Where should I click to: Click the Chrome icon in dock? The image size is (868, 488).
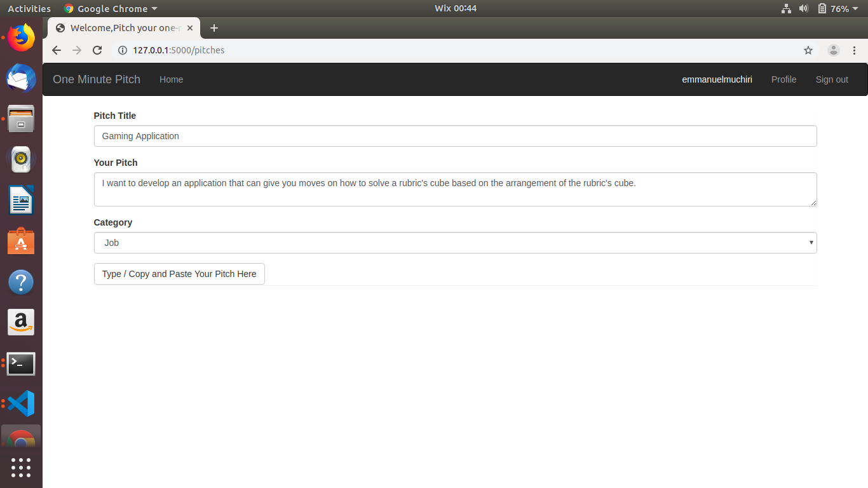click(x=21, y=438)
